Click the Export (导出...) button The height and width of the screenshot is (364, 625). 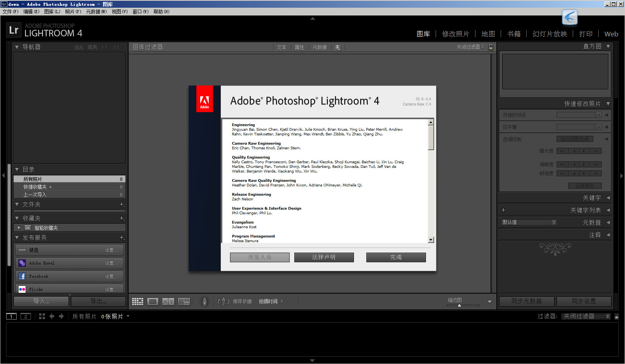coord(98,301)
